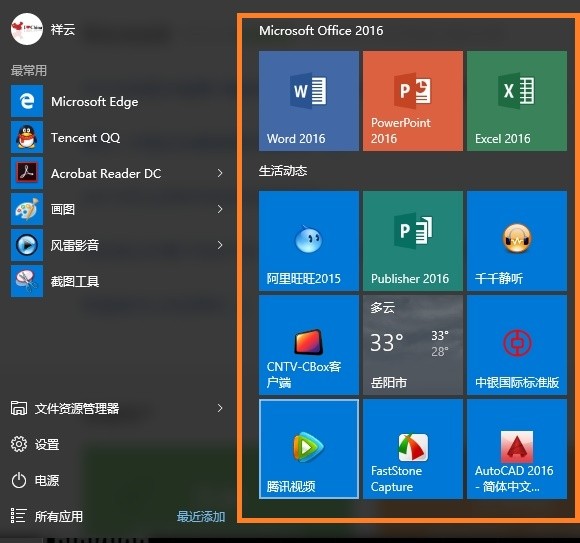Screen dimensions: 580x543
Task: Launch PowerPoint 2016 tile
Action: [x=413, y=101]
